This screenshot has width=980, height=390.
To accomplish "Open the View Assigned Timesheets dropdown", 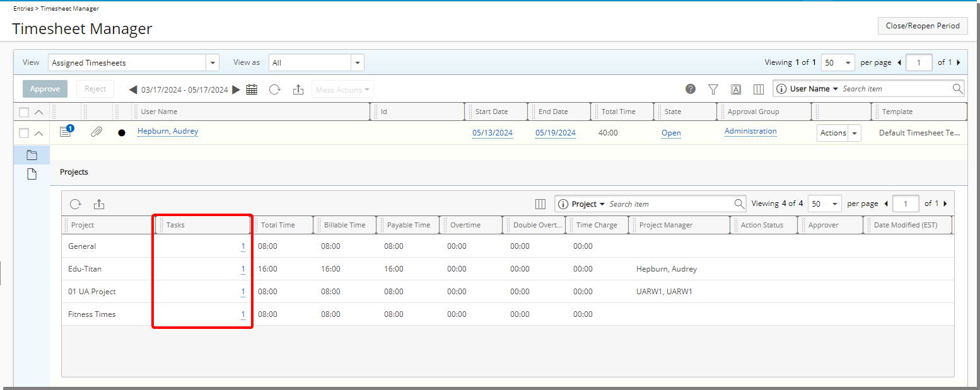I will coord(213,63).
